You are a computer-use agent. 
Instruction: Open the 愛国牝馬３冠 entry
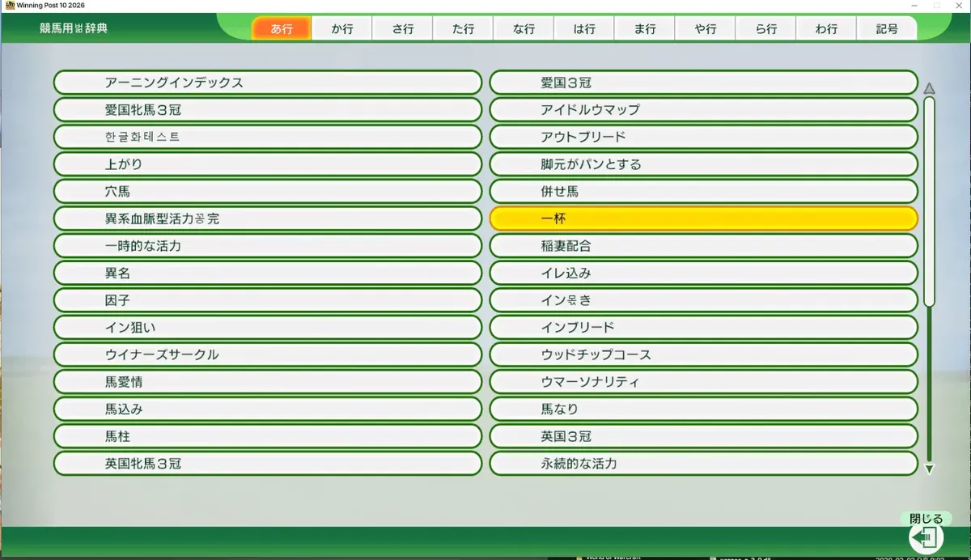(x=268, y=109)
